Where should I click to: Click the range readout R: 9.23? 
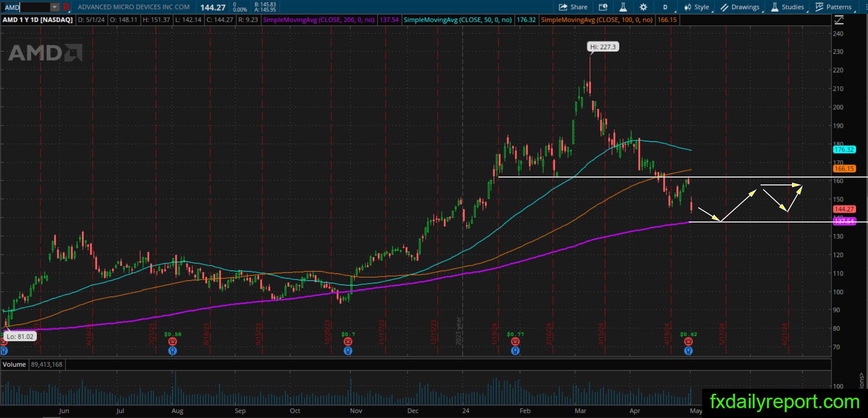click(x=248, y=20)
